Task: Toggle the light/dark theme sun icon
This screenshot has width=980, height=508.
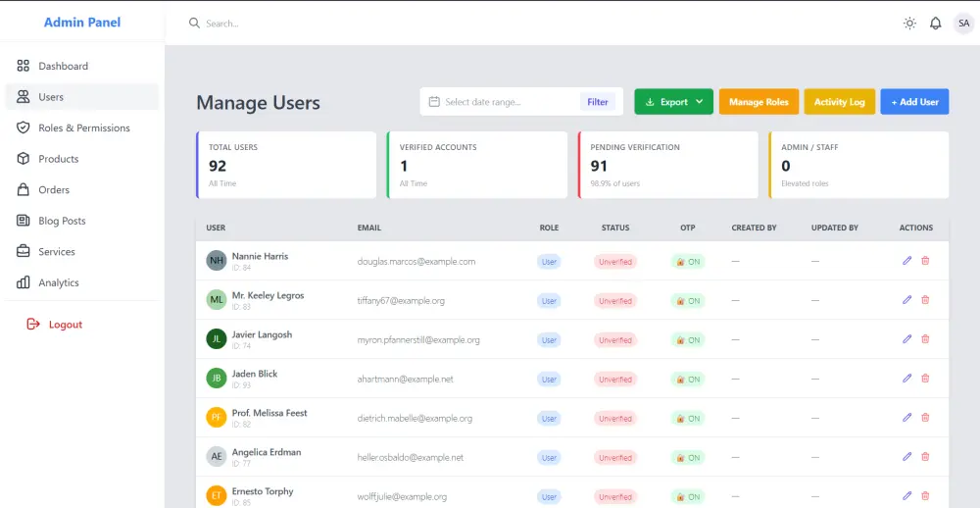Action: click(909, 24)
